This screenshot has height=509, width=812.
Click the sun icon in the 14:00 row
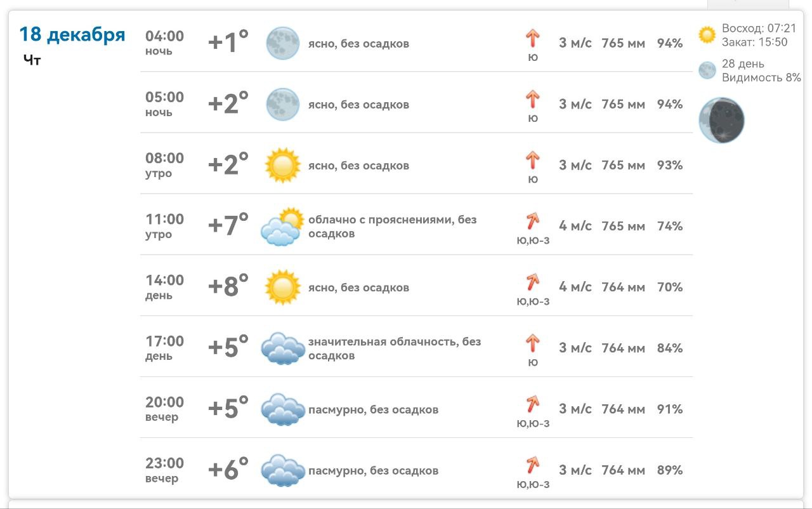click(x=282, y=287)
